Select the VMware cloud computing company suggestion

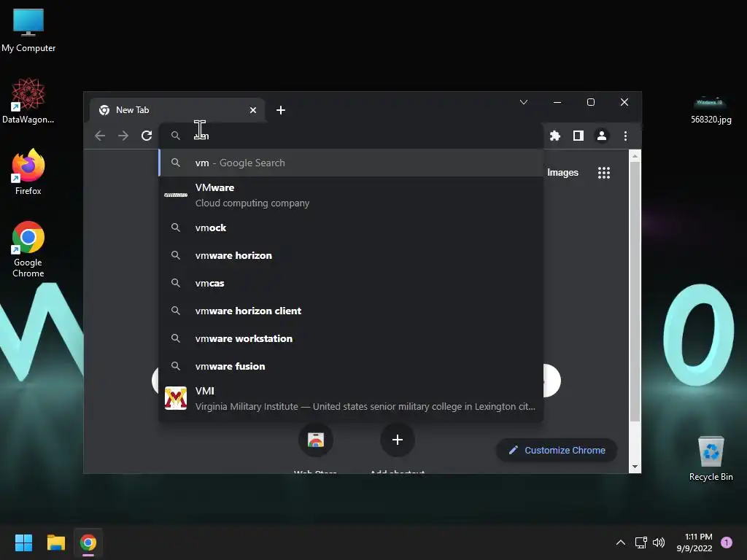point(351,195)
